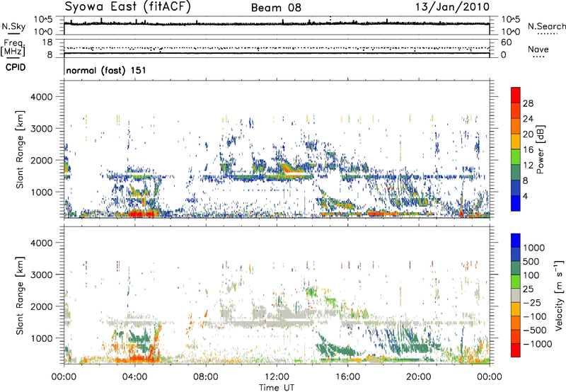
Task: Click the '12:00' time axis tick label
Action: tap(277, 377)
